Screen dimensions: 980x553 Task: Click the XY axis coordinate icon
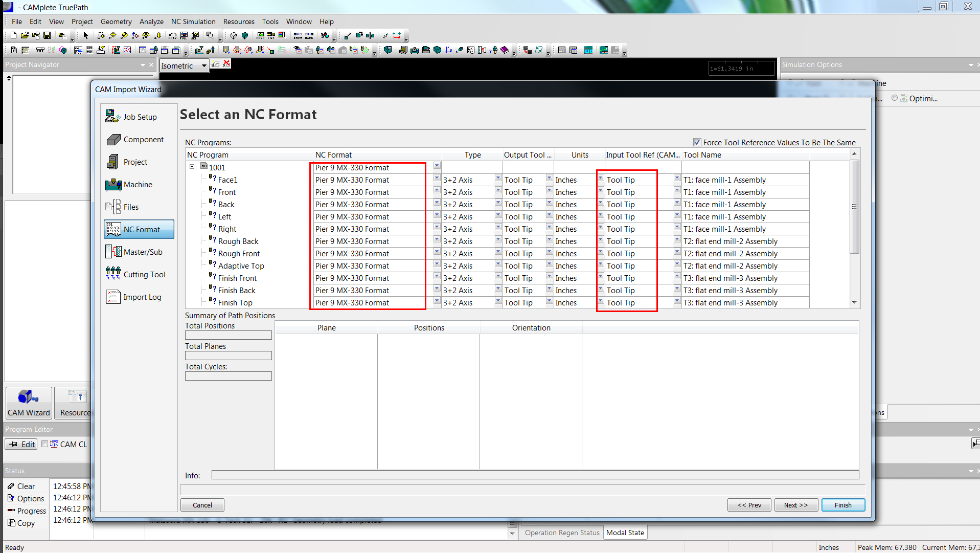click(x=448, y=50)
